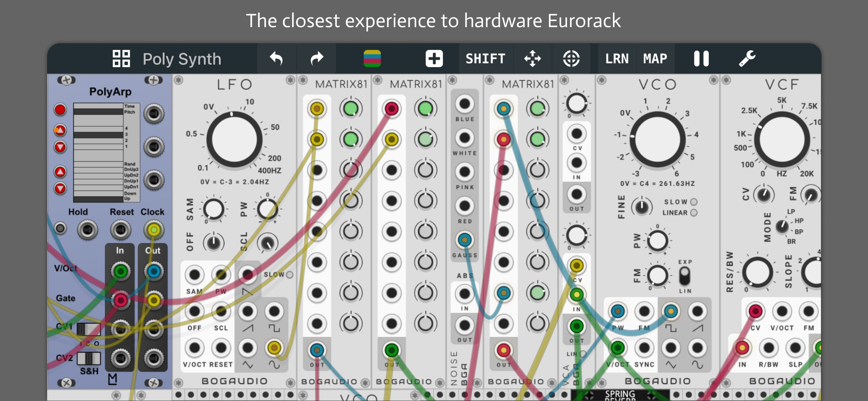Image resolution: width=868 pixels, height=401 pixels.
Task: Open the cable color stripes icon
Action: pos(372,59)
